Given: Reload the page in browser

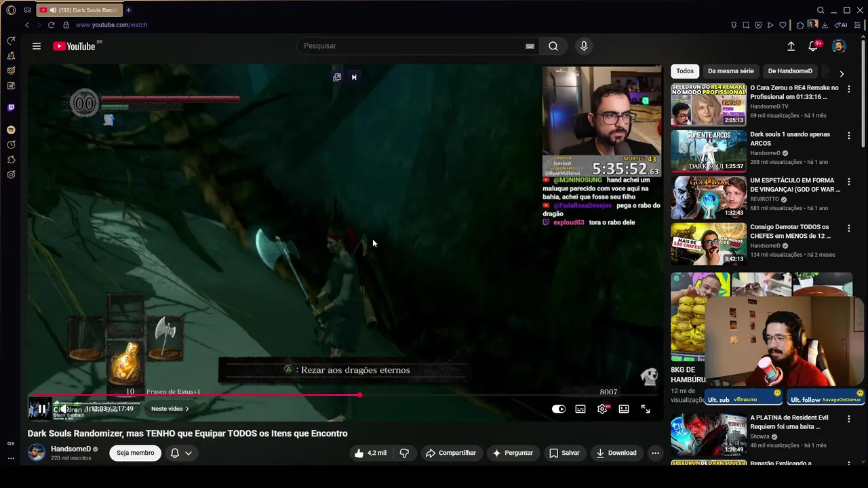Looking at the screenshot, I should click(x=51, y=25).
